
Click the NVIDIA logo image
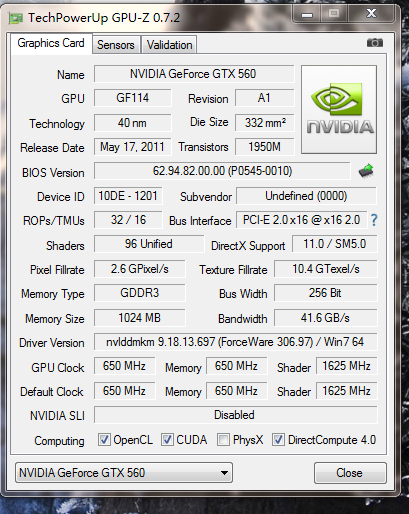[339, 109]
